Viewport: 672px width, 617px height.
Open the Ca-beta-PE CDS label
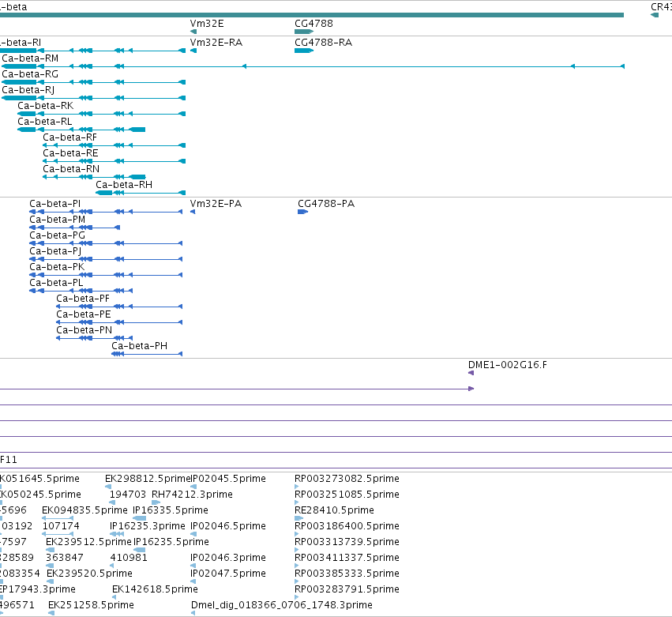click(x=84, y=314)
